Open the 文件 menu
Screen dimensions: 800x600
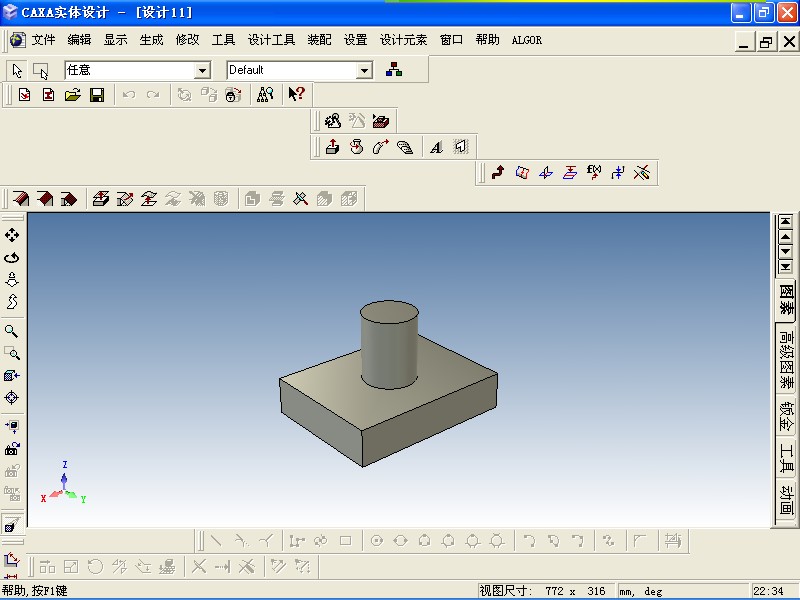(43, 40)
